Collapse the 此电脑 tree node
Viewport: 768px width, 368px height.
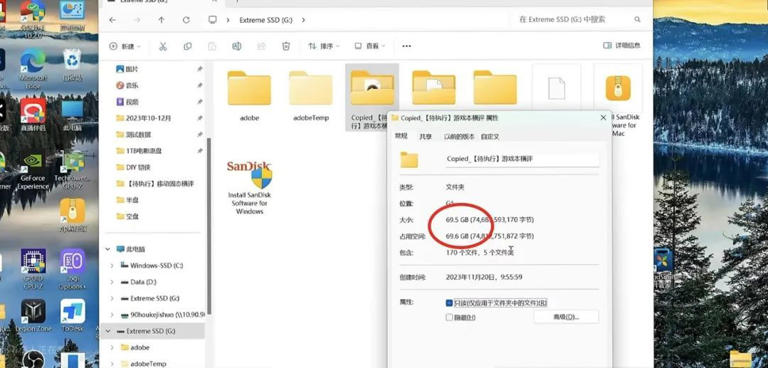pos(108,249)
